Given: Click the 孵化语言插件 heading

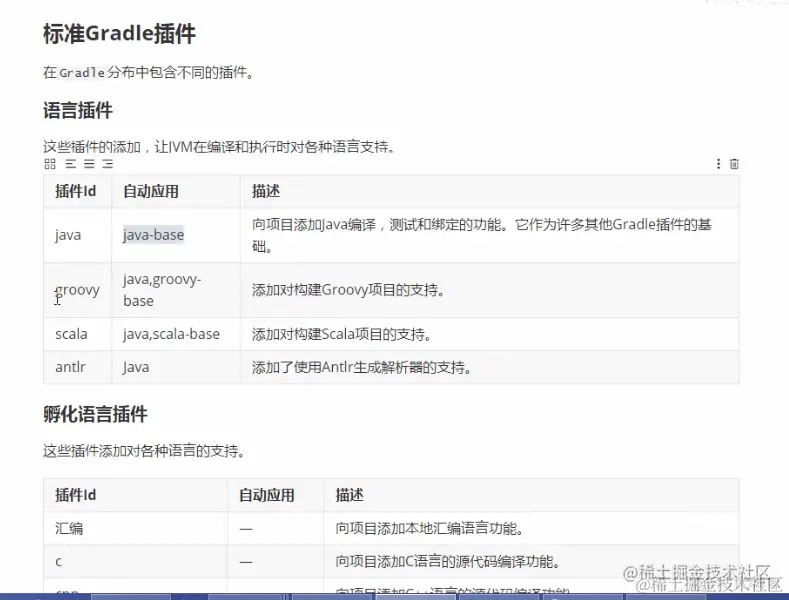Looking at the screenshot, I should tap(95, 414).
